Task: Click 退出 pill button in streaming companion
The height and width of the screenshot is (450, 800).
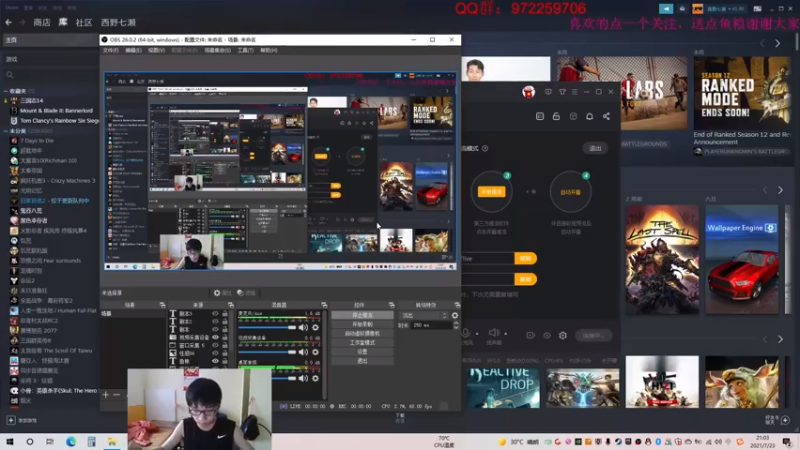Action: [595, 148]
